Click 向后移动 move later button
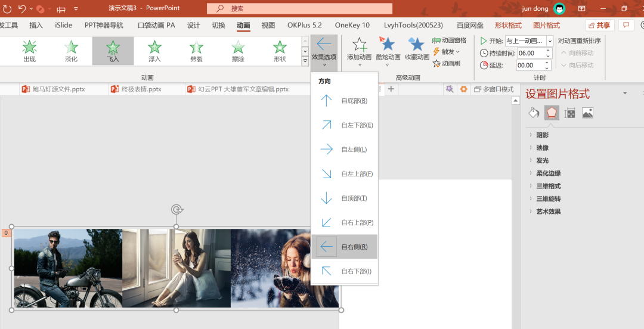 pyautogui.click(x=577, y=65)
